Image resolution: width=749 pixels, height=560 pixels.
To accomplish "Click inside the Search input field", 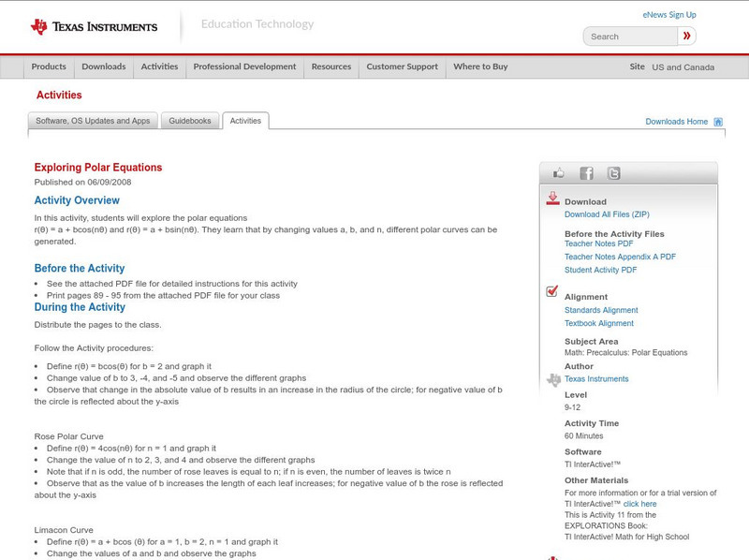I will [x=630, y=37].
